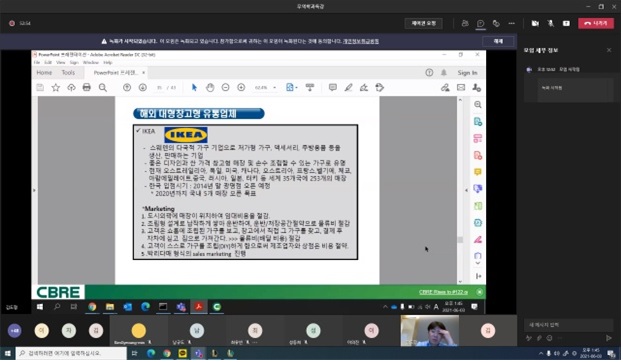The height and width of the screenshot is (362, 623).
Task: Open Acrobat help question-mark icon
Action: [x=429, y=73]
